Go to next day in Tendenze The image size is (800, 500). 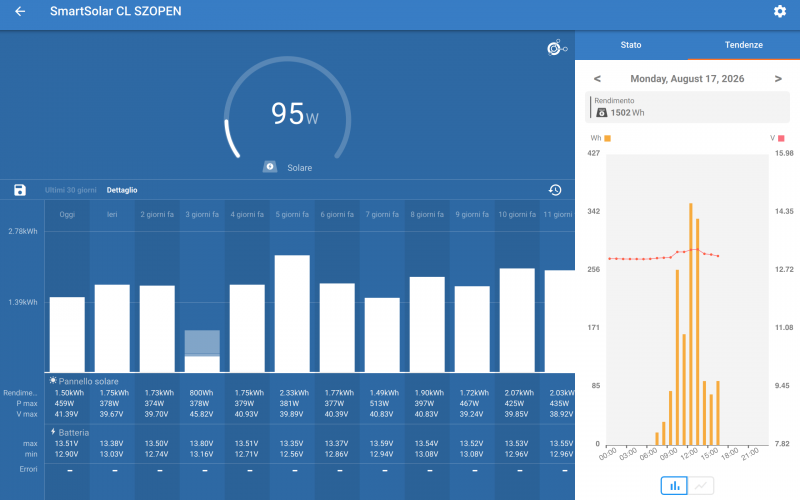pos(778,79)
